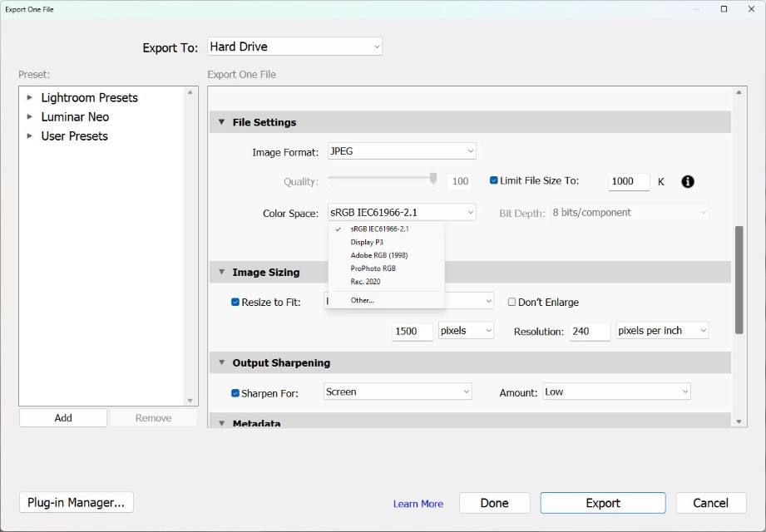Collapse the Output Sharpening section
Screen dimensions: 766x532
[x=221, y=362]
